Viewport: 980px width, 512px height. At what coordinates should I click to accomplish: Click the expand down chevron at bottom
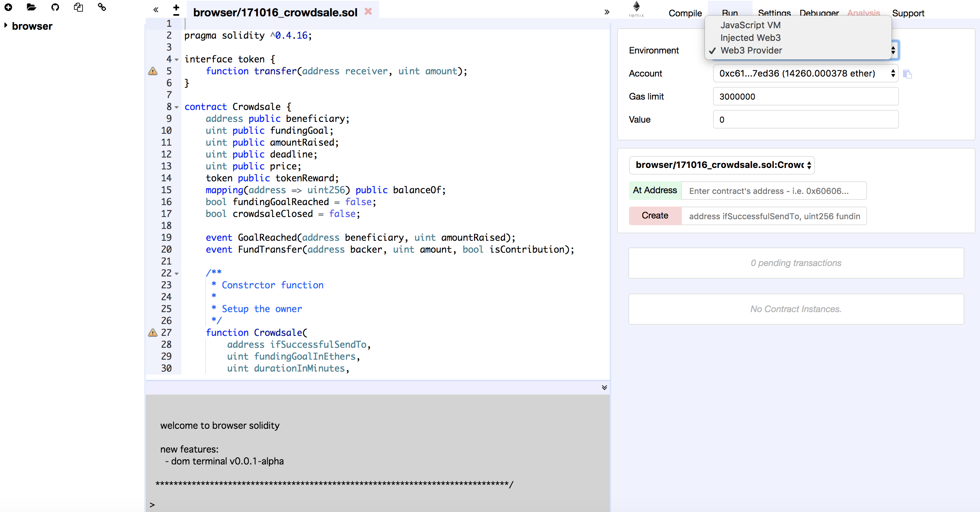click(603, 387)
